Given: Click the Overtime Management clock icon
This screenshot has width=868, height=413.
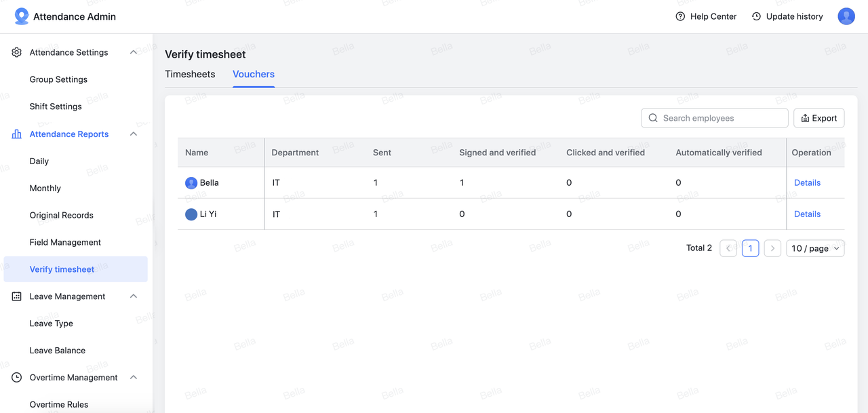Looking at the screenshot, I should pos(17,378).
